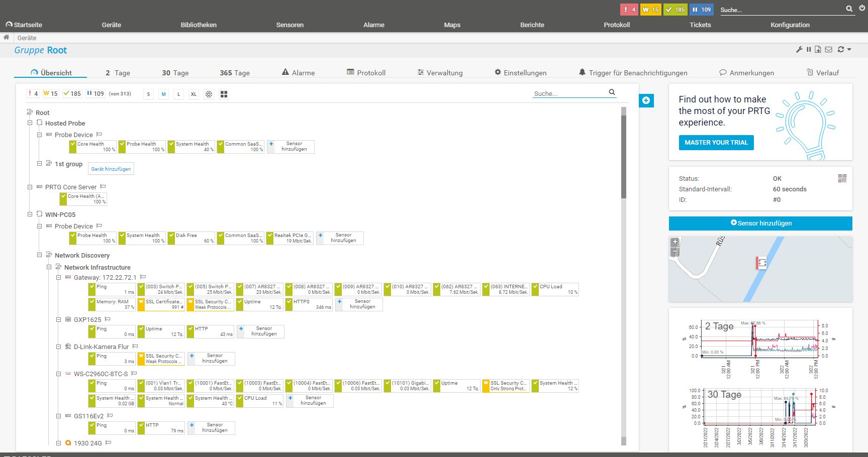
Task: Collapse the Network Discovery group
Action: point(40,255)
